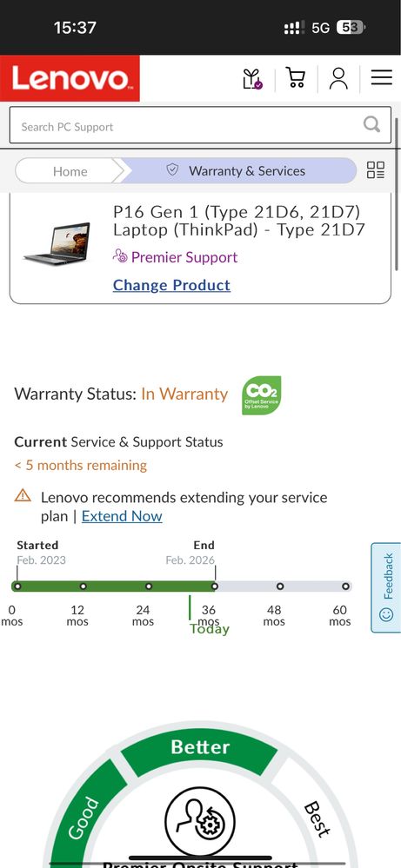Click the search magnifier icon
Image resolution: width=401 pixels, height=868 pixels.
coord(371,124)
